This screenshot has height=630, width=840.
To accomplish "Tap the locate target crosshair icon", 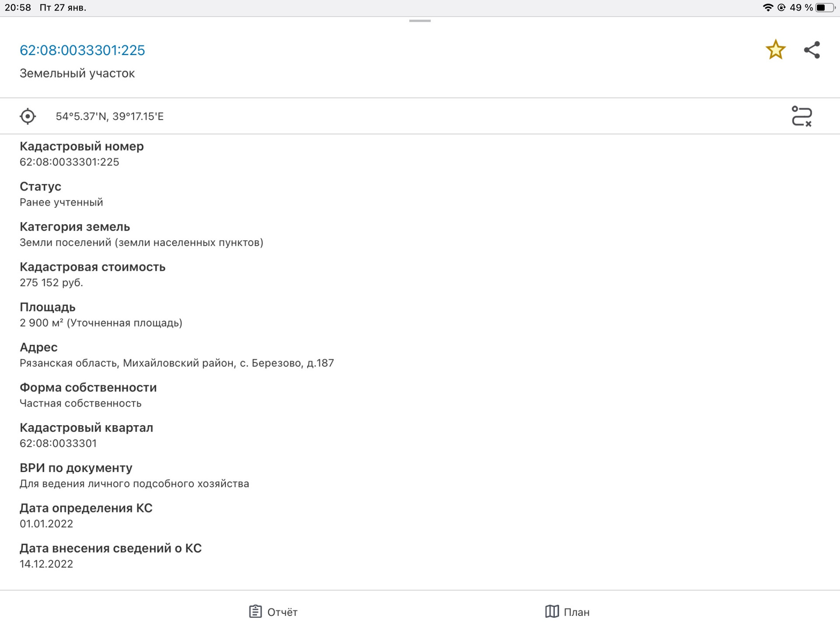I will click(x=28, y=116).
